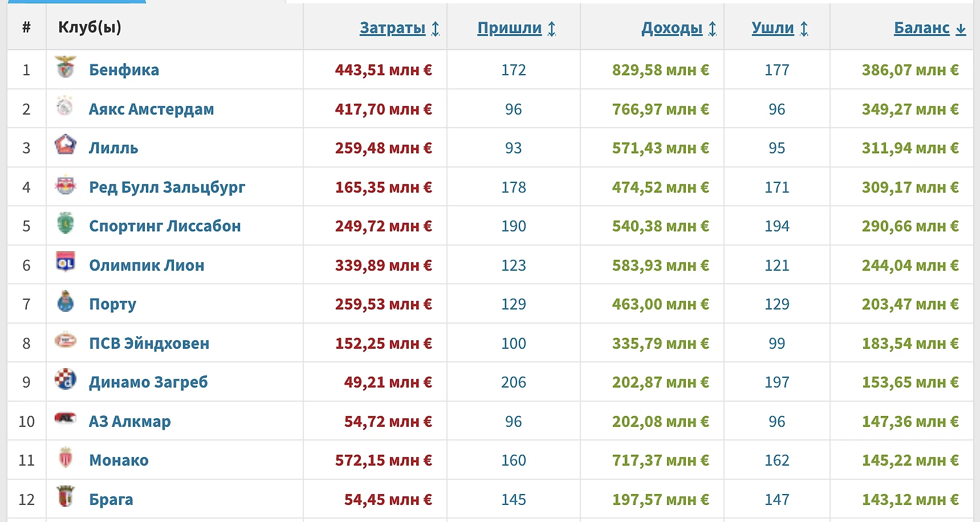Click Benfica balance 386,07 млн €
The image size is (980, 522).
pyautogui.click(x=910, y=70)
